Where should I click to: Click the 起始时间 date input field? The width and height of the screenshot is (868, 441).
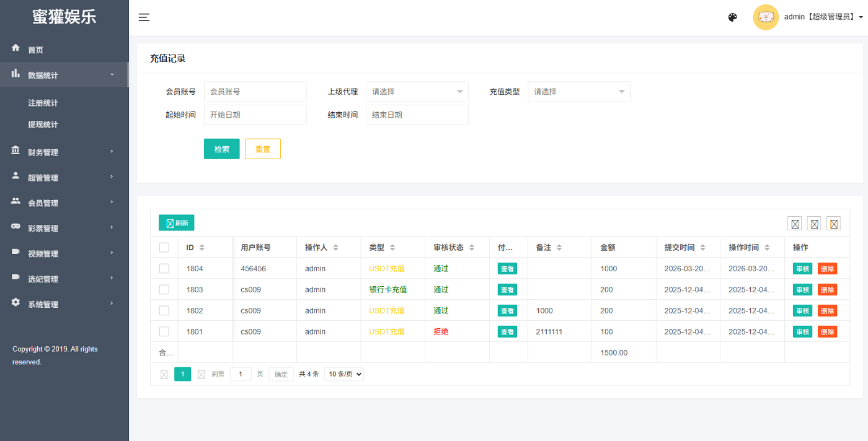tap(255, 115)
